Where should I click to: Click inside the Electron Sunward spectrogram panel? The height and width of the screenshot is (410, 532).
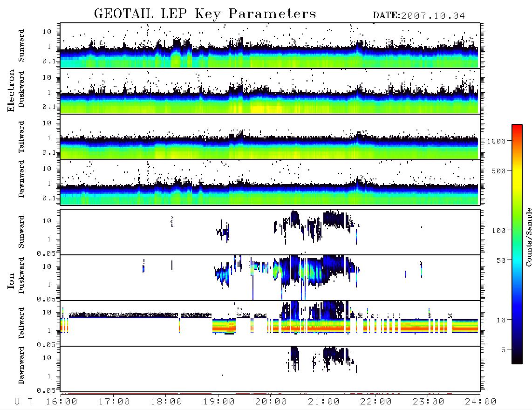[x=270, y=46]
